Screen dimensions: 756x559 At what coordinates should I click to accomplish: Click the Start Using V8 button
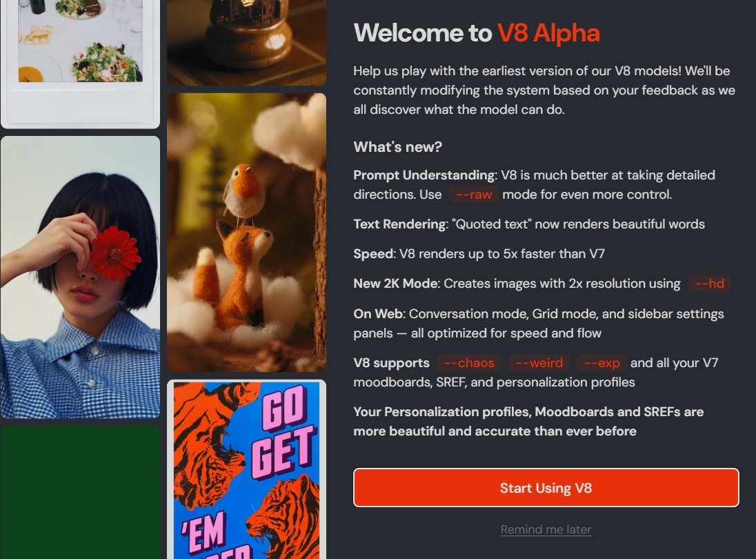(546, 488)
